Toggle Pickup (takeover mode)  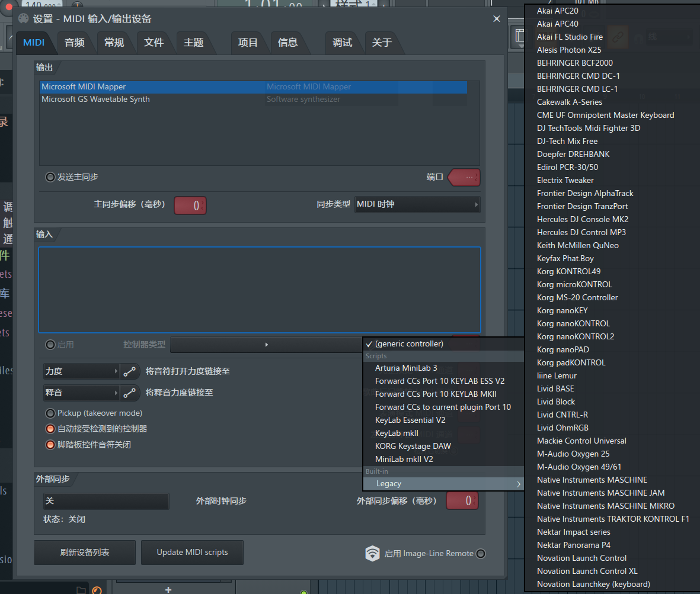[50, 413]
